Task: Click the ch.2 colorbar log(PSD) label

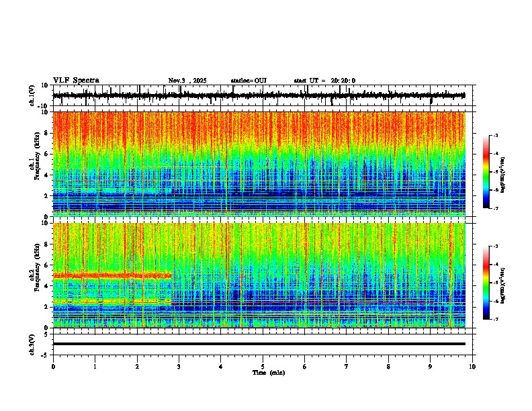Action: [503, 285]
